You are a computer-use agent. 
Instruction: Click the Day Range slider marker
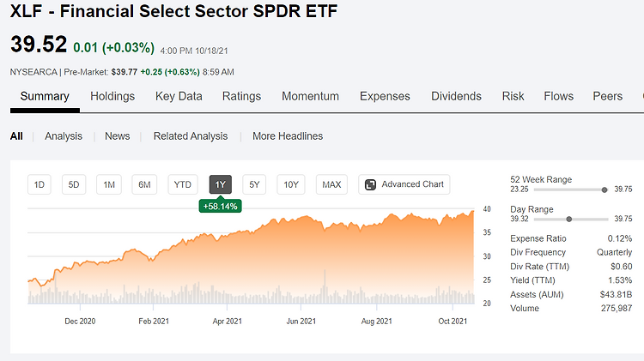(x=568, y=219)
